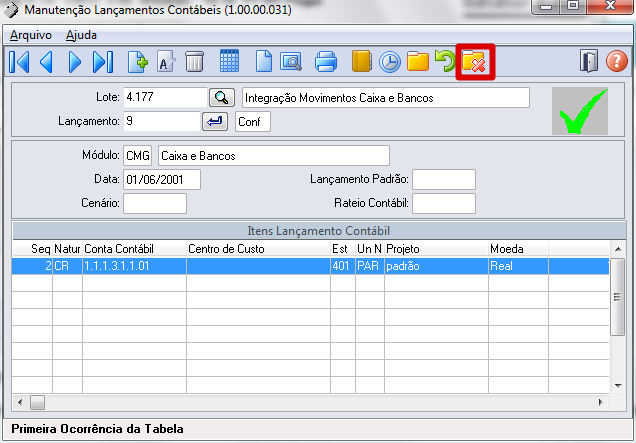Add new record with the plus document icon
The image size is (636, 443).
[138, 62]
